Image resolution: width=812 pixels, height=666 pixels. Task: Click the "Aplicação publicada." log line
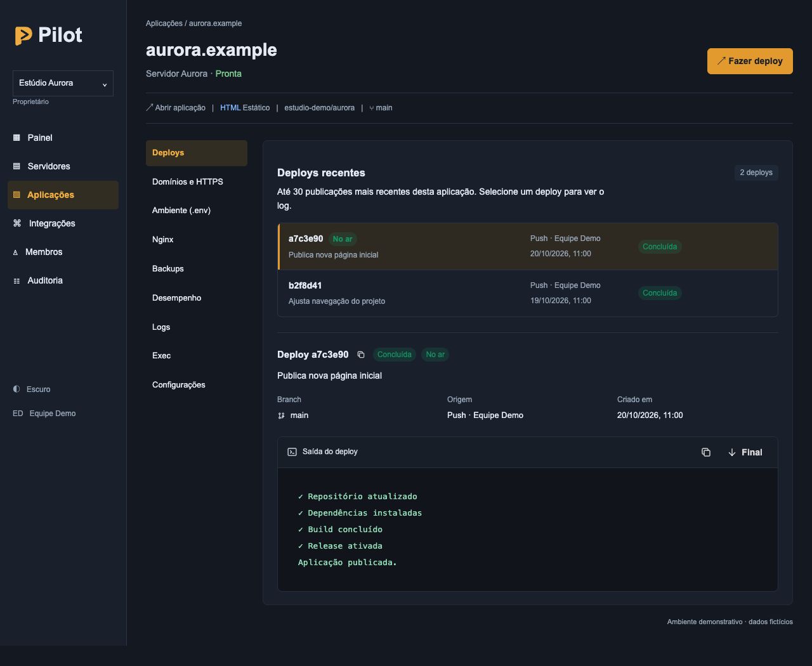[347, 563]
